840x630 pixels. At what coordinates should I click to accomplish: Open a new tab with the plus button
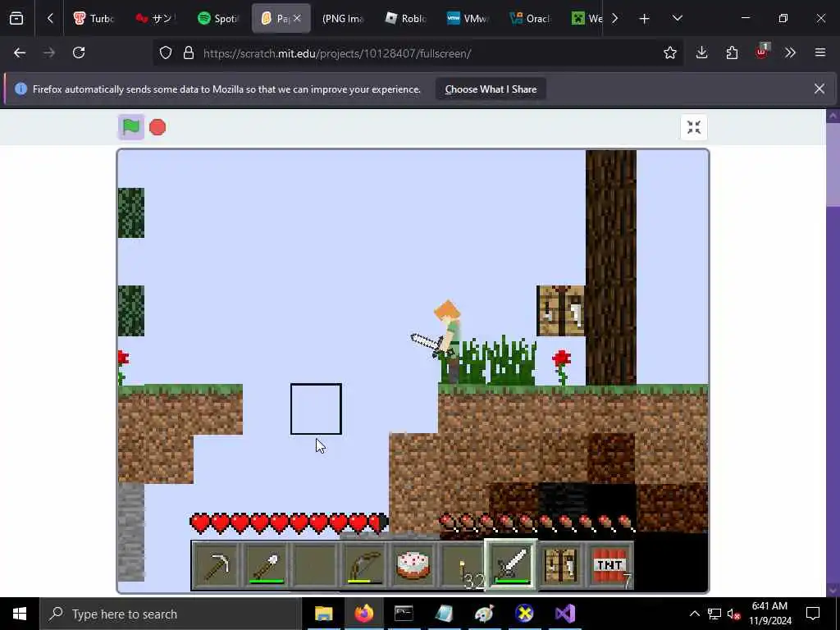pos(645,19)
